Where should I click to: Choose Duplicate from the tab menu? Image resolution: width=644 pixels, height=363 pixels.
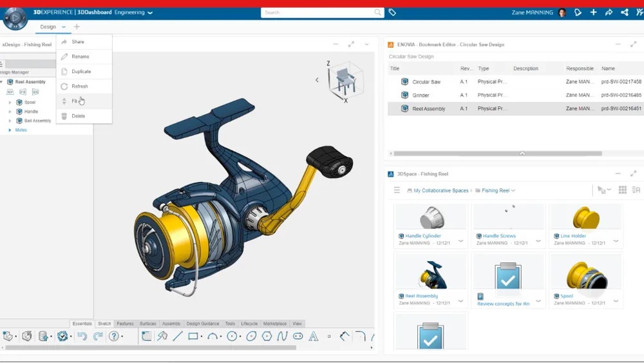tap(81, 72)
